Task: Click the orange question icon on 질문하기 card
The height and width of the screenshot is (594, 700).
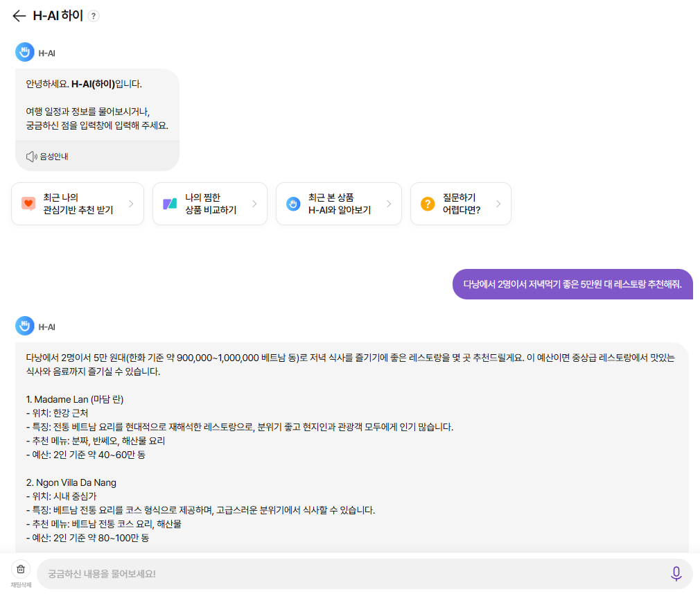Action: (x=427, y=204)
